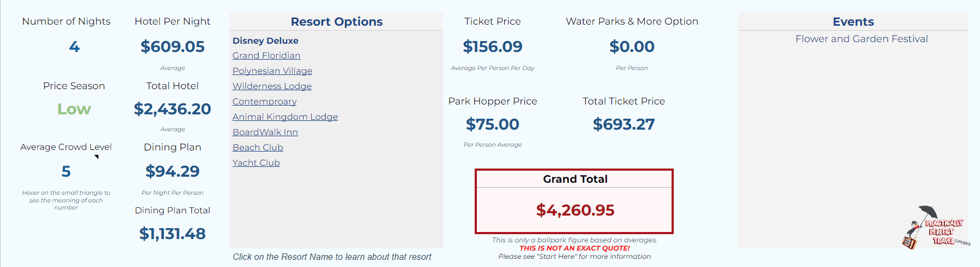Open the BoardWalk Inn resort link
Image resolution: width=980 pixels, height=267 pixels.
click(265, 132)
